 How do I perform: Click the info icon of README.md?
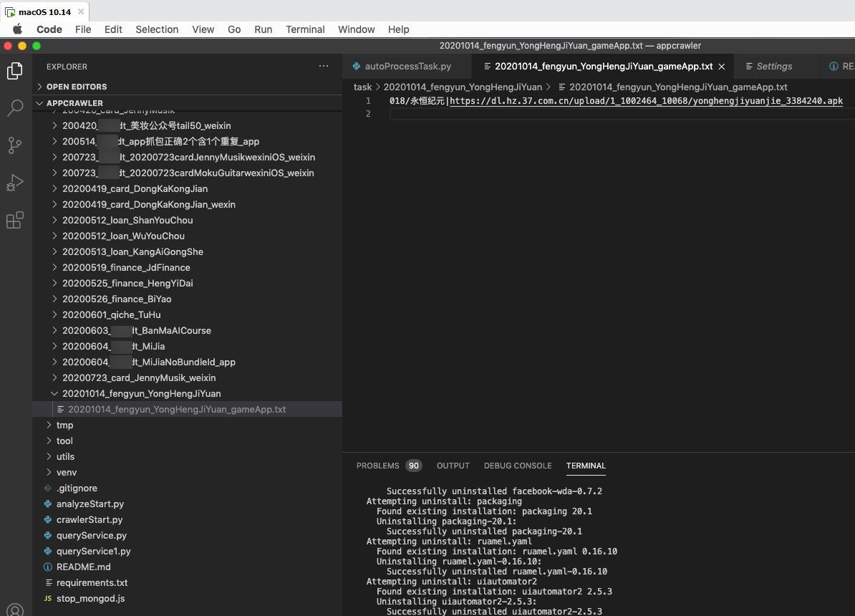(48, 567)
